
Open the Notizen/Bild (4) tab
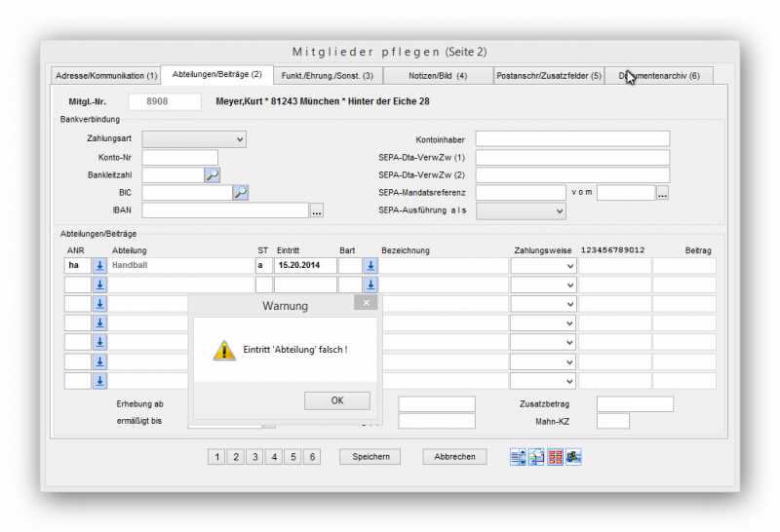pyautogui.click(x=438, y=75)
